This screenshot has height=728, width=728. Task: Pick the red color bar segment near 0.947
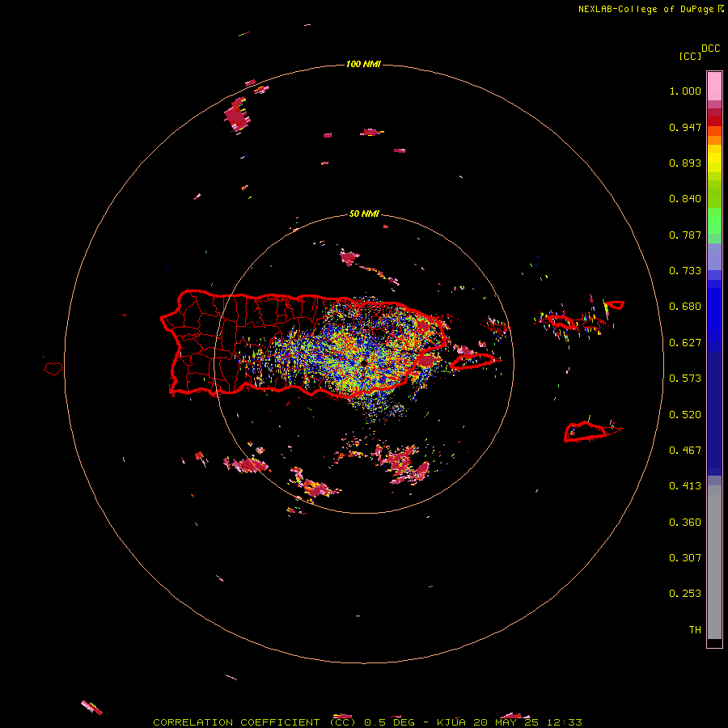coord(714,121)
